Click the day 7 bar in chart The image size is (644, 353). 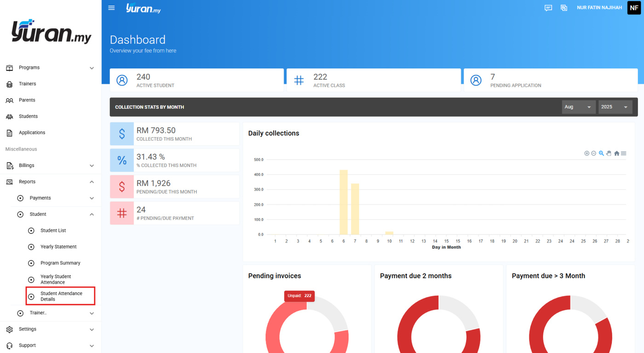(x=355, y=209)
